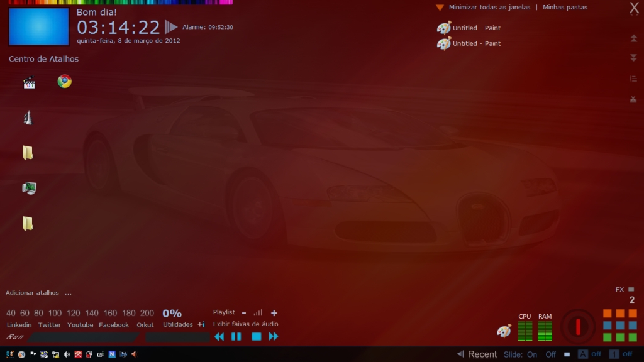The image size is (644, 362).
Task: Click the +i button next to Utilidades
Action: click(x=201, y=324)
